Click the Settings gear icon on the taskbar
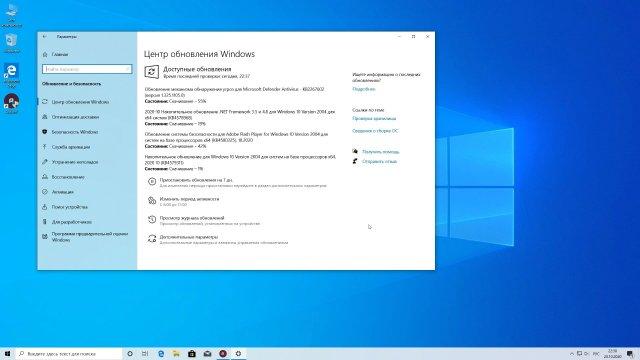Image resolution: width=640 pixels, height=360 pixels. [x=238, y=353]
